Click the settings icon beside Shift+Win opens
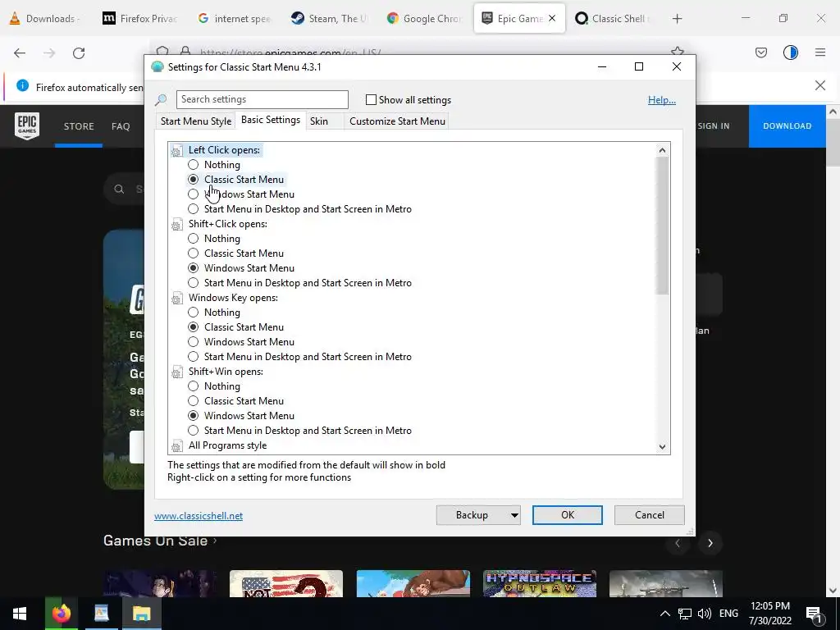Screen dimensions: 840x630 (x=177, y=373)
